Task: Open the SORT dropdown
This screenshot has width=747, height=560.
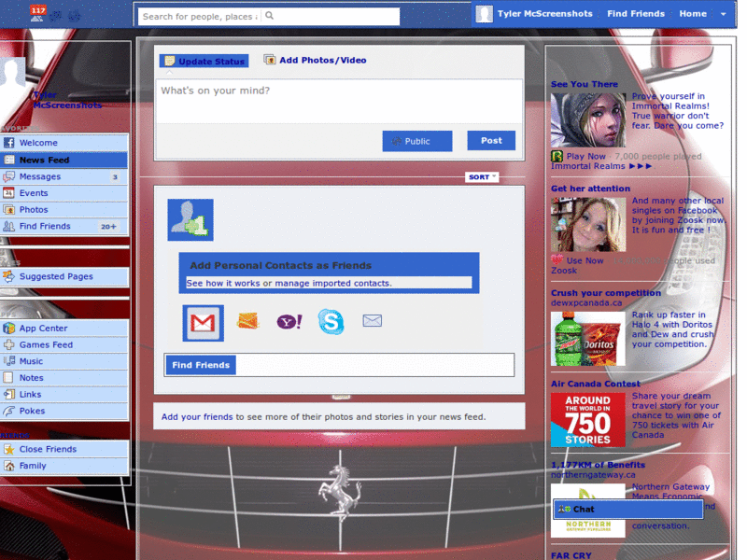Action: [x=482, y=177]
